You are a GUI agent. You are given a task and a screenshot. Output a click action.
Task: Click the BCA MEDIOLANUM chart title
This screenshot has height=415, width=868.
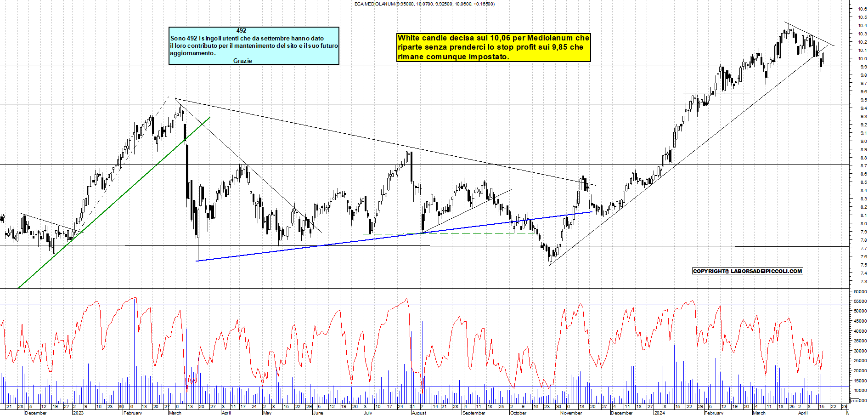[x=424, y=4]
